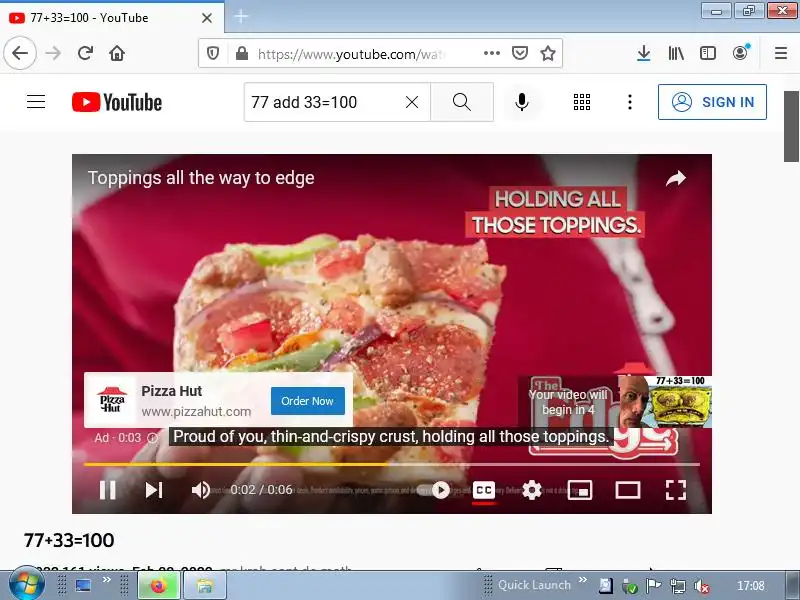Click the forward navigation arrow

click(53, 53)
